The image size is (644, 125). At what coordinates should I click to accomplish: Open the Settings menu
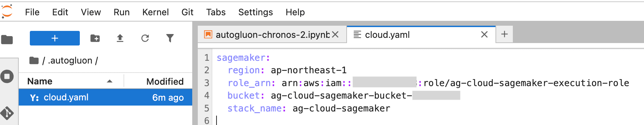(256, 12)
